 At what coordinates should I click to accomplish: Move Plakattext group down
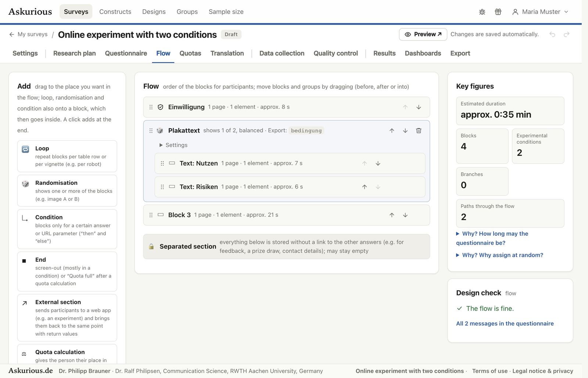coord(405,130)
